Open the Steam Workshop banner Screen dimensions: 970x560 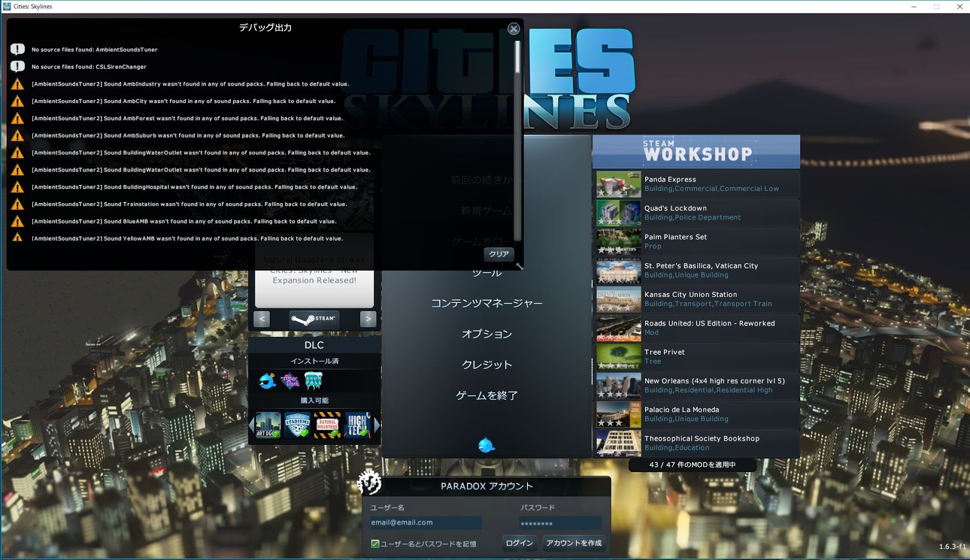click(x=696, y=152)
